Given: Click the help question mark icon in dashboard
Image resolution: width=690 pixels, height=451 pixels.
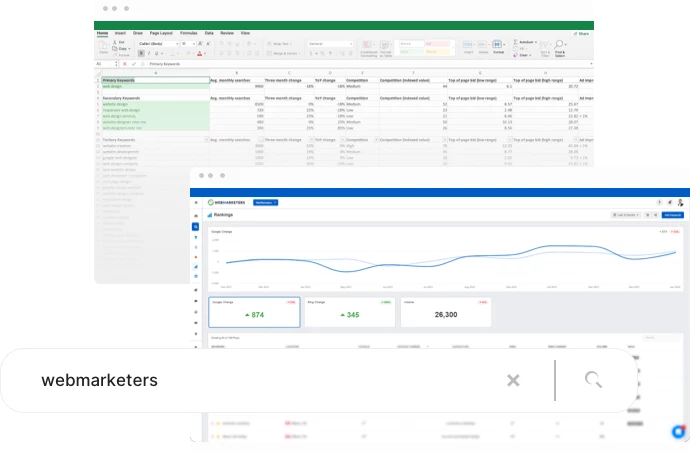Looking at the screenshot, I should click(659, 202).
